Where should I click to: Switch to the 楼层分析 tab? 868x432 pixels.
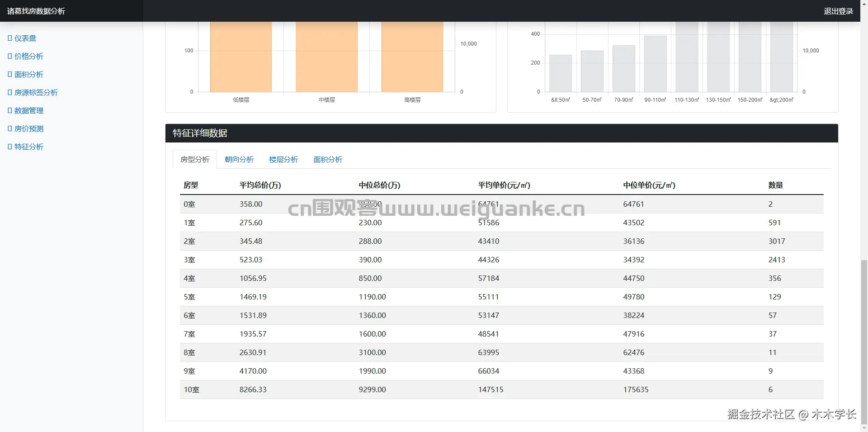[x=283, y=159]
